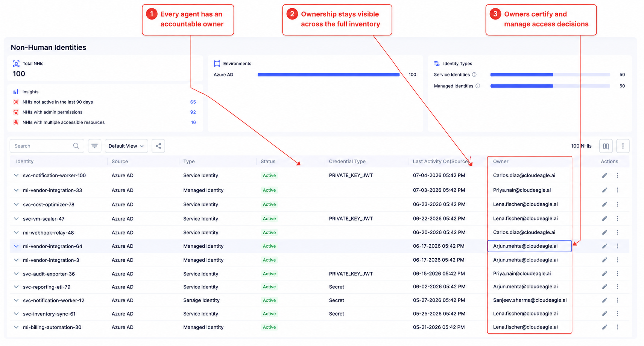This screenshot has height=346, width=644.
Task: Click the edit pencil for svc-vm-scaler-47
Action: 605,219
